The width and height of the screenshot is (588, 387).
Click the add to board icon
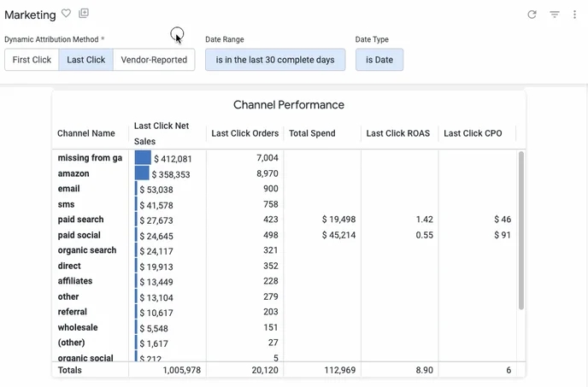tap(84, 14)
